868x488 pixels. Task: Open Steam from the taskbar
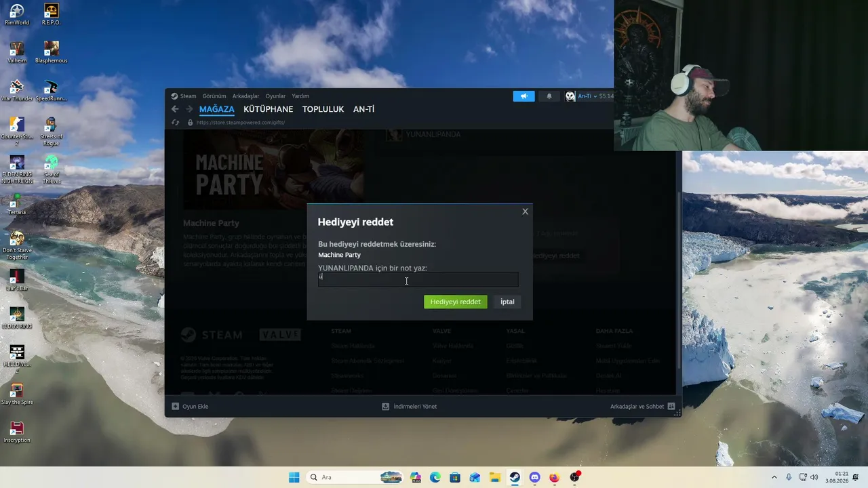coord(515,477)
